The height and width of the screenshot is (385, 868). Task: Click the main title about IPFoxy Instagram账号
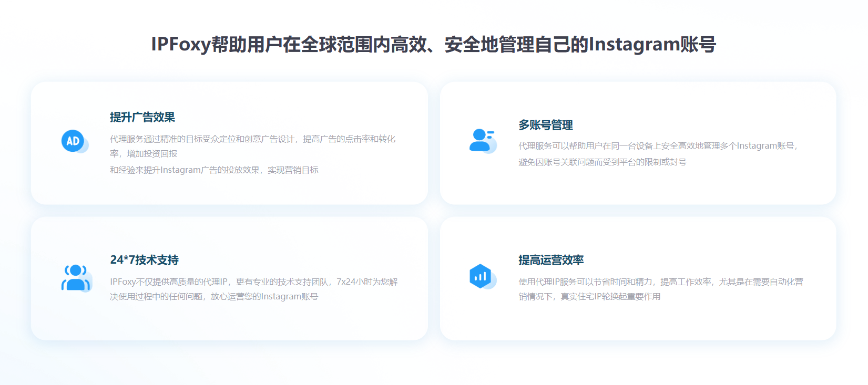pos(434,44)
